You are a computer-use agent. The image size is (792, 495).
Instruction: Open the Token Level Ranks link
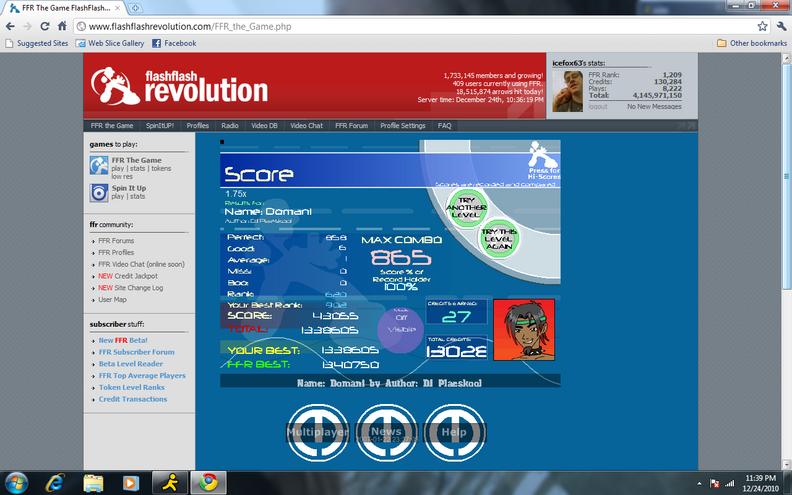[132, 387]
